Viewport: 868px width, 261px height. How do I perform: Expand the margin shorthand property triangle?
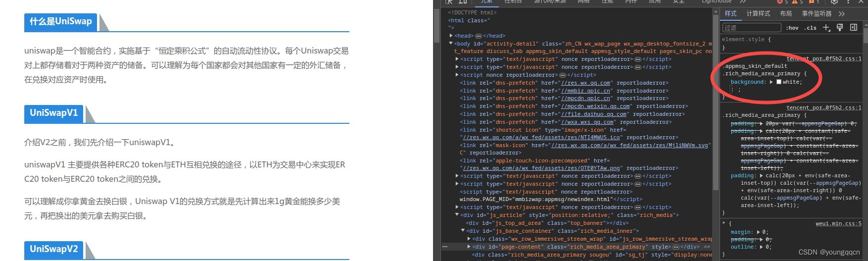tap(759, 232)
